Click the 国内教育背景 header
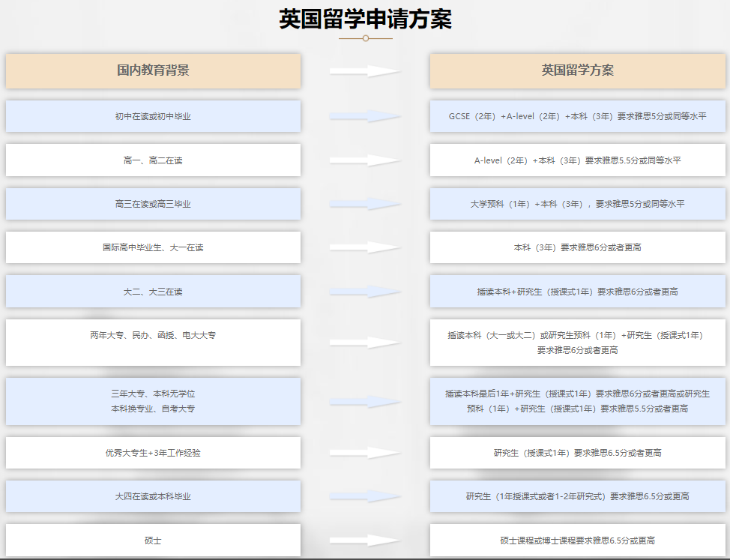 tap(153, 70)
